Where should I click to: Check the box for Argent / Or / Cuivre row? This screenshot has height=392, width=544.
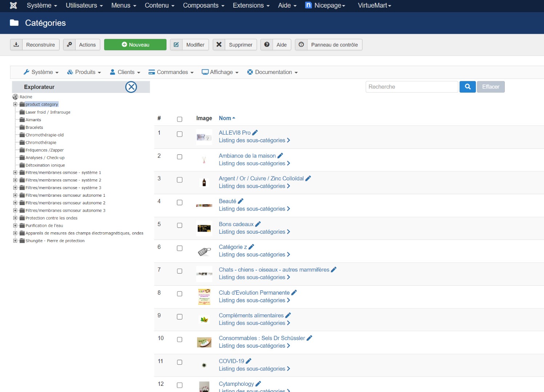click(x=179, y=180)
